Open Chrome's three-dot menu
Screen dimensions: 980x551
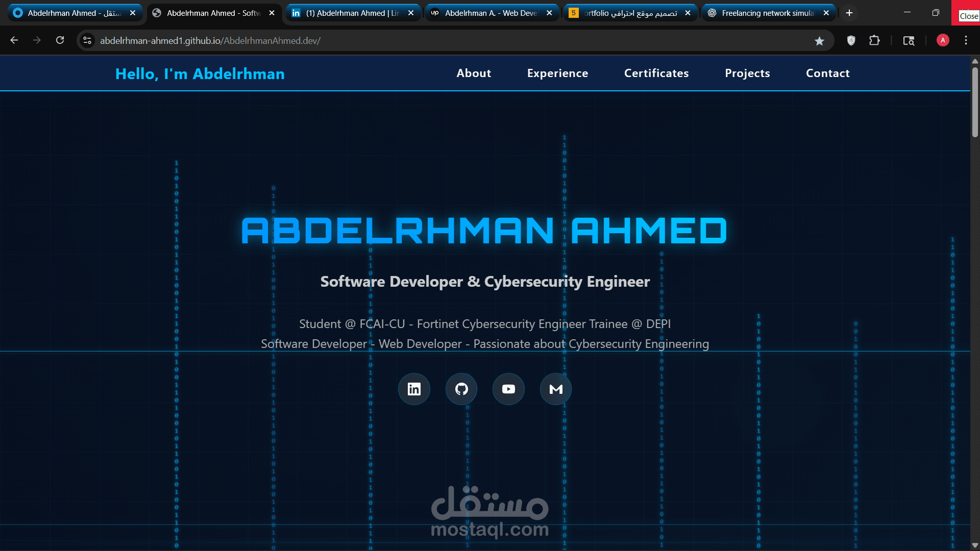[966, 40]
